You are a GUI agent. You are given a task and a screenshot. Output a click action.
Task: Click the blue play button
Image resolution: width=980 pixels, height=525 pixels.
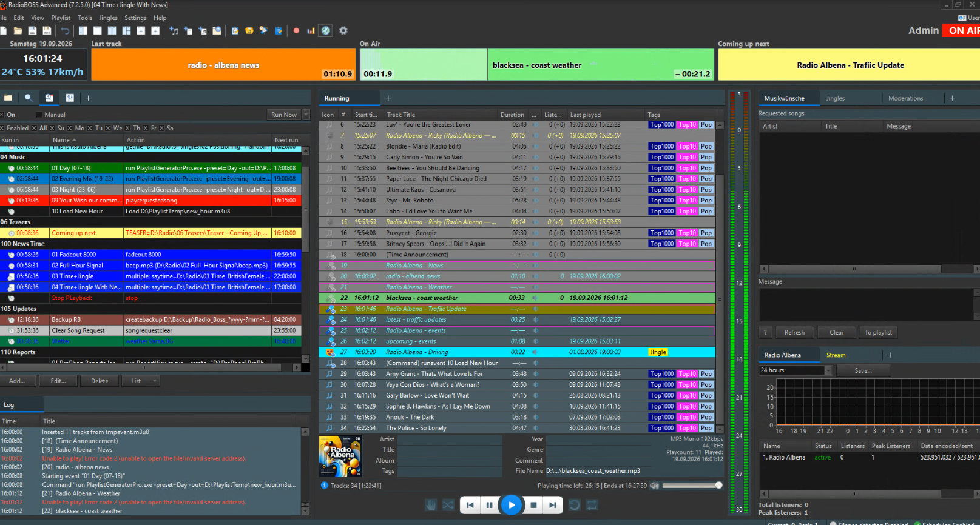tap(512, 505)
